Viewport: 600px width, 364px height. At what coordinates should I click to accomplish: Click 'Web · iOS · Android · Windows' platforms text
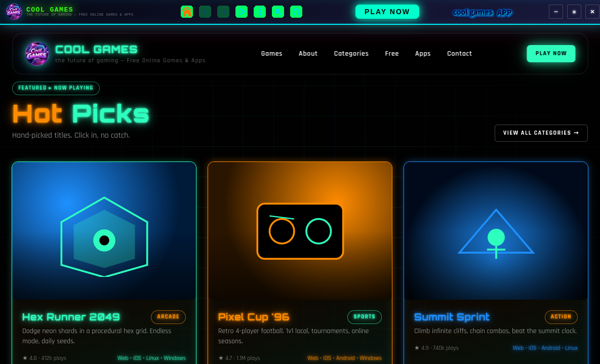pos(344,358)
